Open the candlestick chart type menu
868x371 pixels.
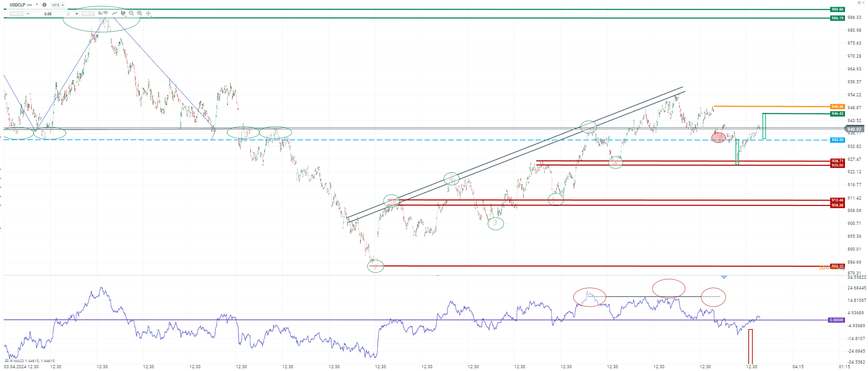[x=123, y=13]
